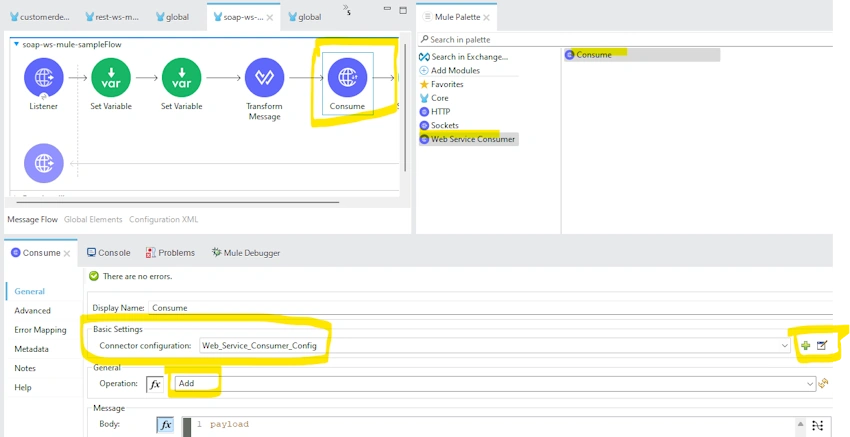Switch to customerde... editor tab
The image size is (850, 437).
(40, 17)
